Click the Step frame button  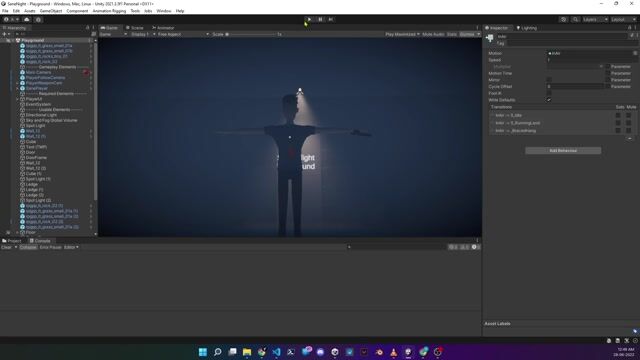331,19
